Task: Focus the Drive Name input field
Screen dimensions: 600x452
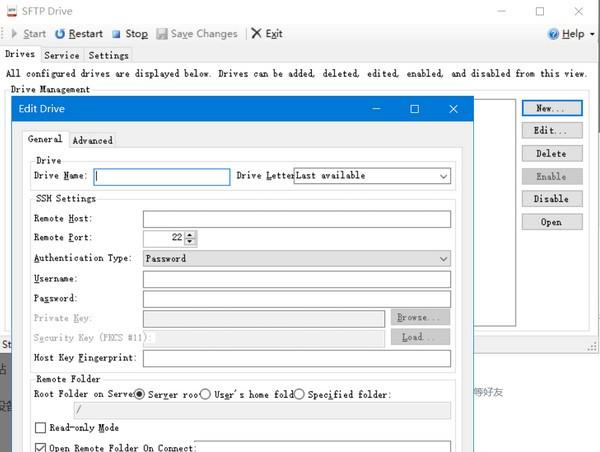Action: coord(162,177)
